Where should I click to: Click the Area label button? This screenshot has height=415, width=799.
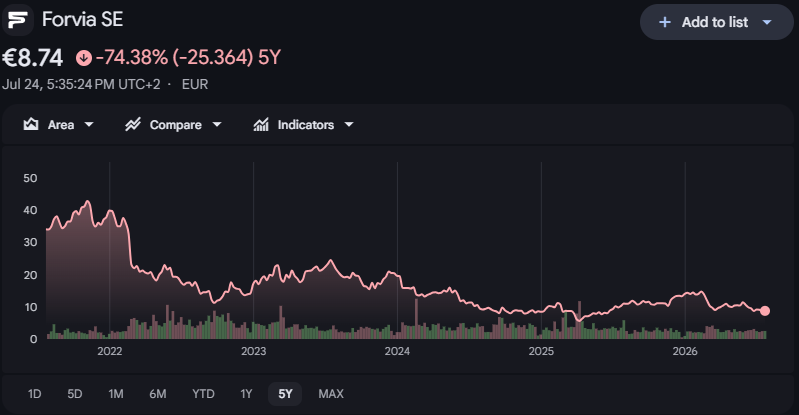pos(61,124)
